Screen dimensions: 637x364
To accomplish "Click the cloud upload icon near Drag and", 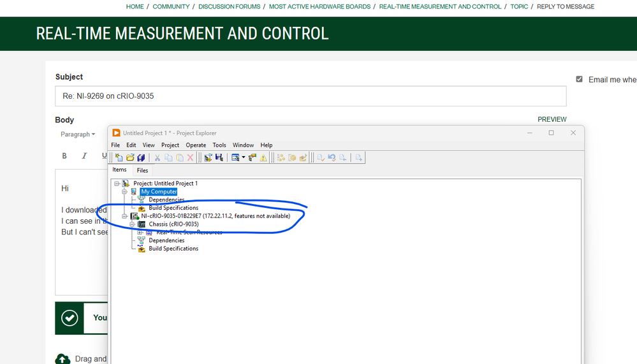I will click(62, 359).
